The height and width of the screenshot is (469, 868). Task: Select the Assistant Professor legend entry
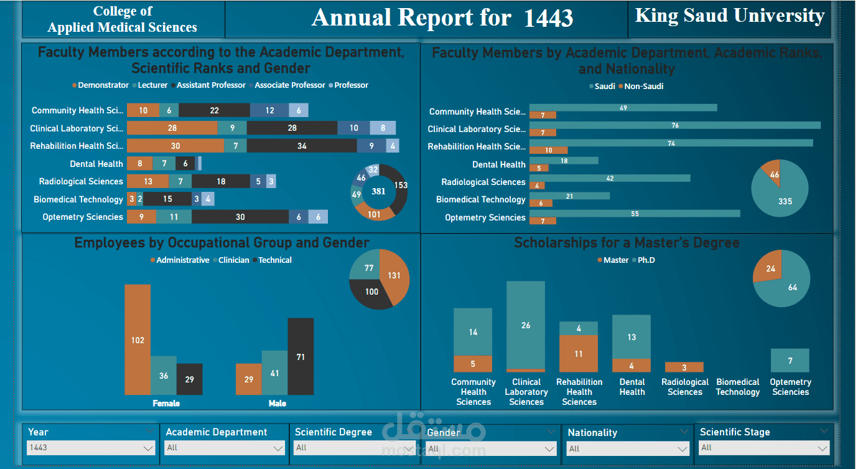pos(208,85)
